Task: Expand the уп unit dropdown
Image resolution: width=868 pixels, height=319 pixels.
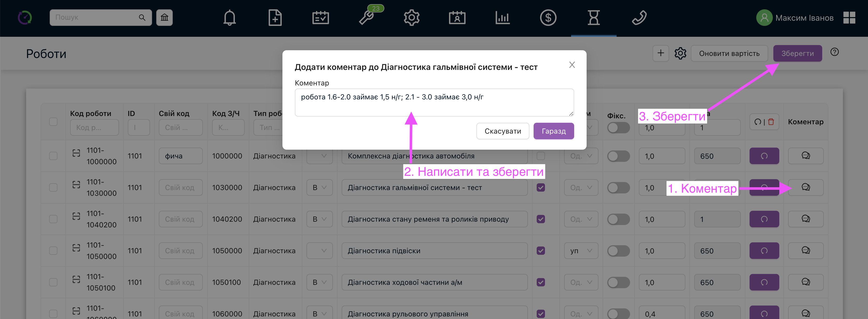Action: (x=581, y=251)
